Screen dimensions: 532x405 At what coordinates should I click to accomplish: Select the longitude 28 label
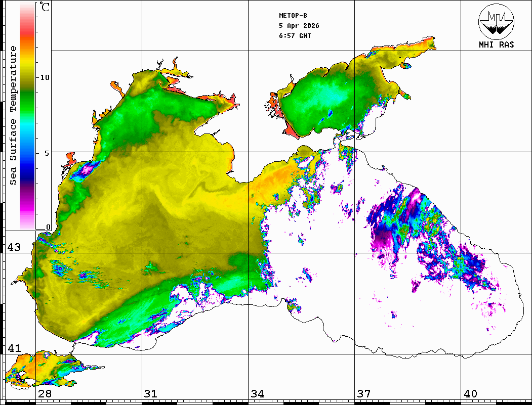coord(45,394)
